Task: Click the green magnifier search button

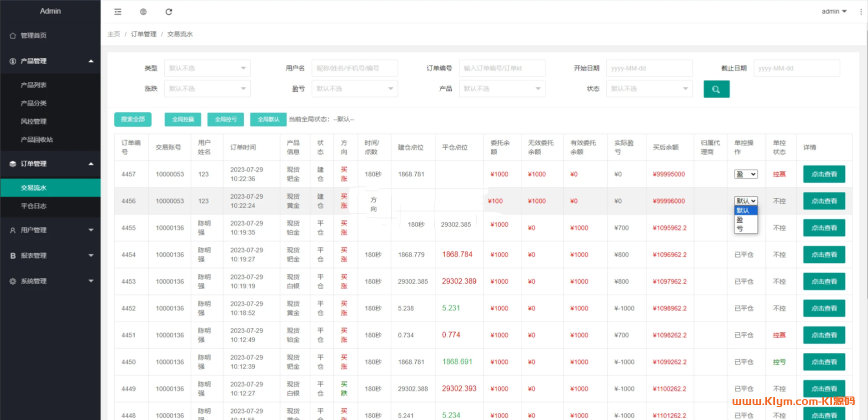Action: pos(716,89)
